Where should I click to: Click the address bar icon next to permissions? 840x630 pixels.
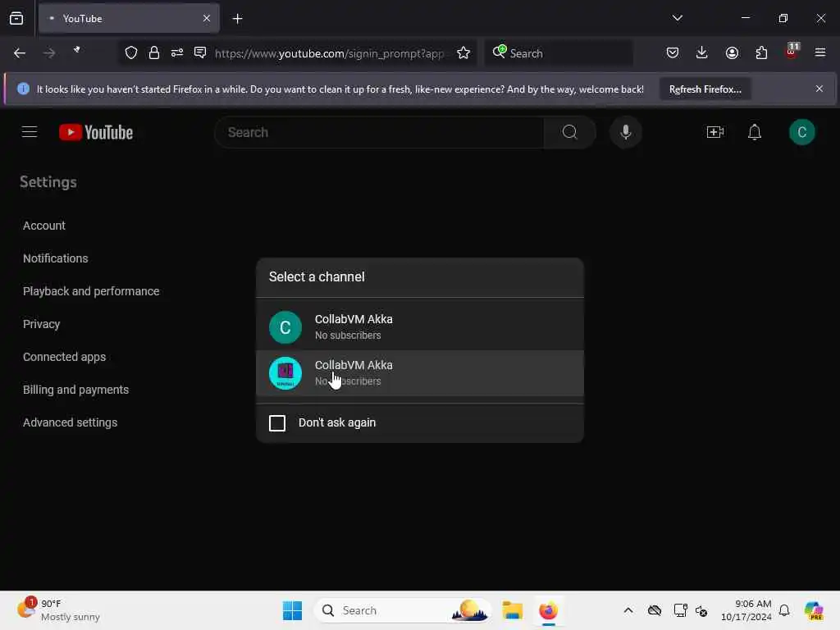pos(200,52)
